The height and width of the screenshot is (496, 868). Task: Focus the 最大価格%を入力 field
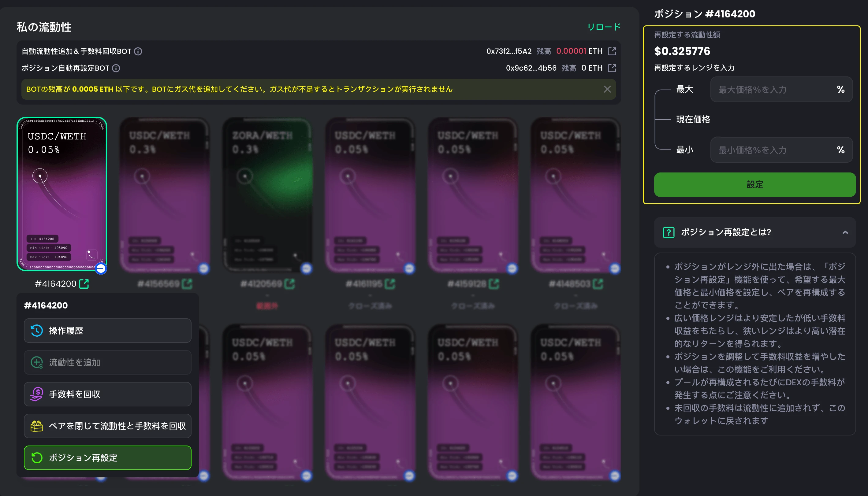[x=781, y=90]
